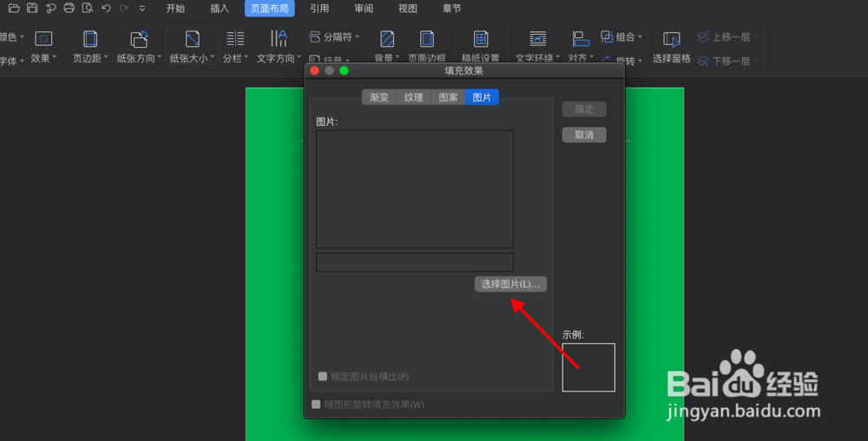Click the save document icon

click(x=32, y=8)
